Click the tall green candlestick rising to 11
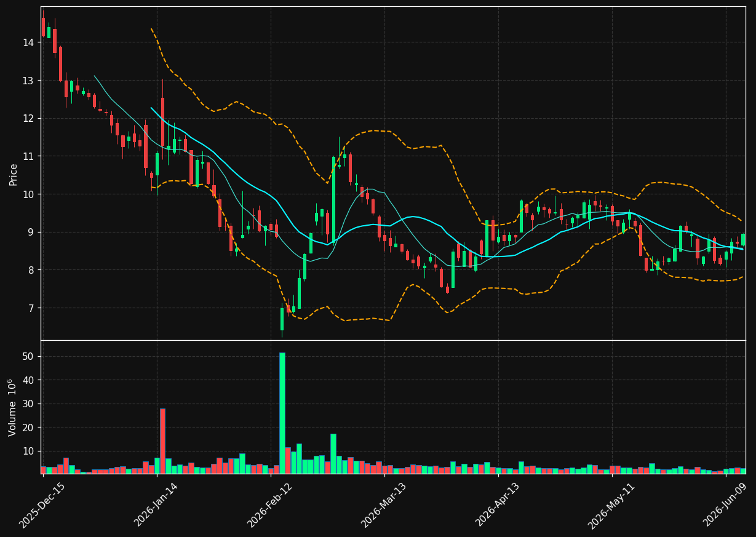 coord(333,199)
